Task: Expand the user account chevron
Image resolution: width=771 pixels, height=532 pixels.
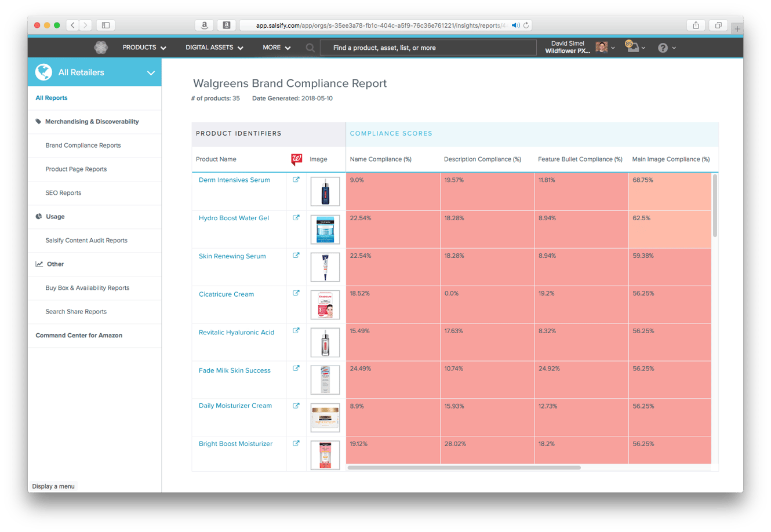Action: (x=613, y=48)
